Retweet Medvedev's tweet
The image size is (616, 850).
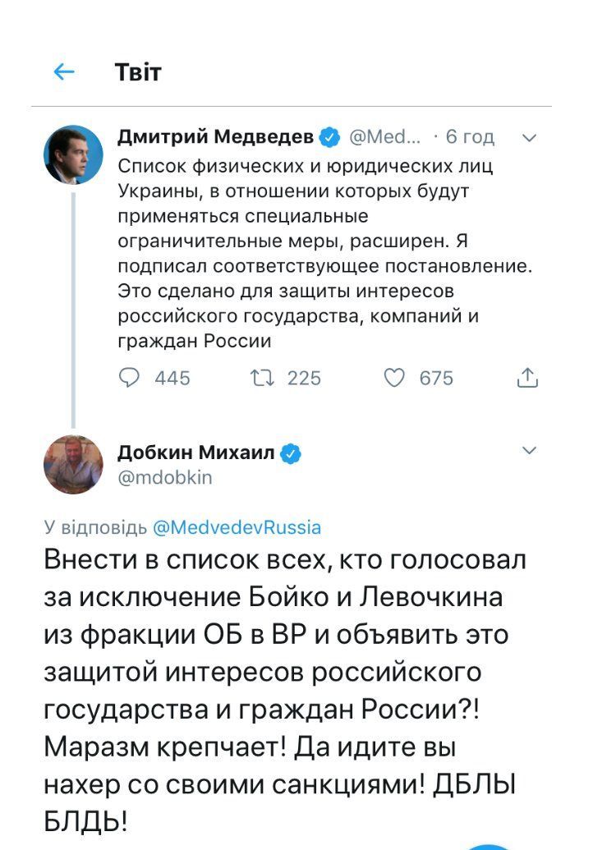(261, 377)
